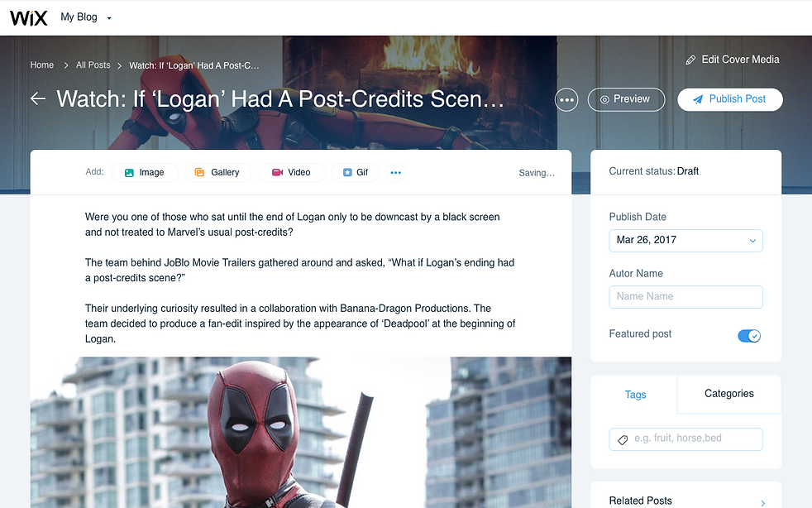Click the current post title breadcrumb
This screenshot has height=508, width=812.
(x=194, y=65)
